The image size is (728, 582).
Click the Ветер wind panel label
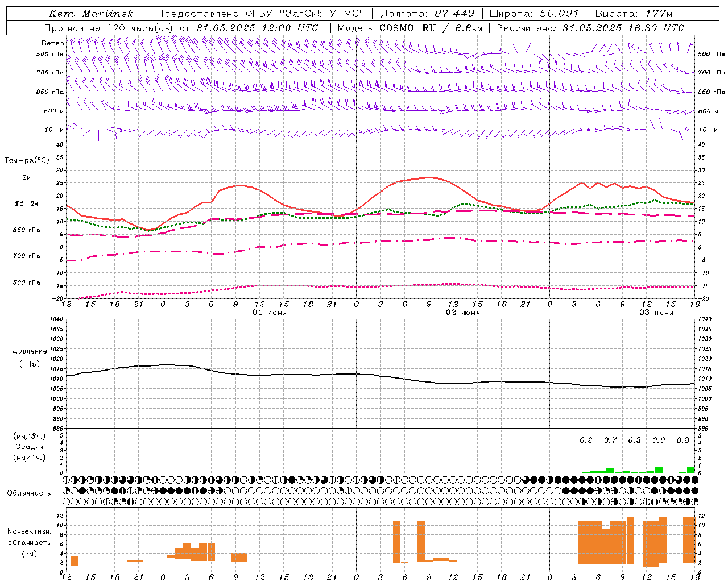(52, 43)
